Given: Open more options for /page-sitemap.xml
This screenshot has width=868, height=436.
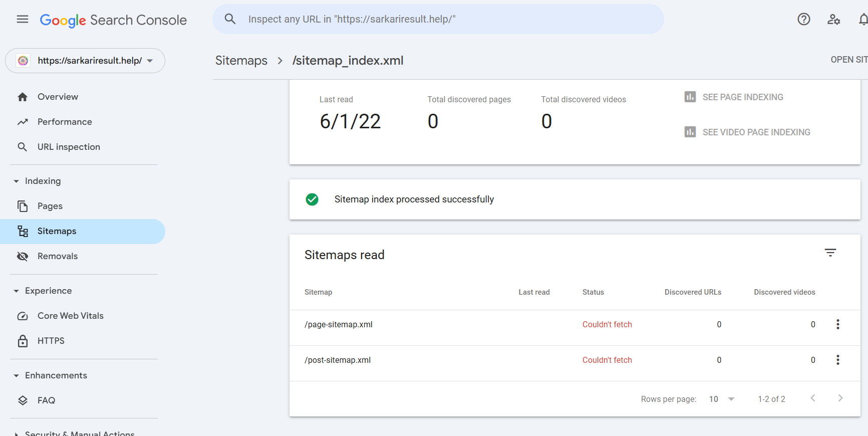Looking at the screenshot, I should [837, 324].
